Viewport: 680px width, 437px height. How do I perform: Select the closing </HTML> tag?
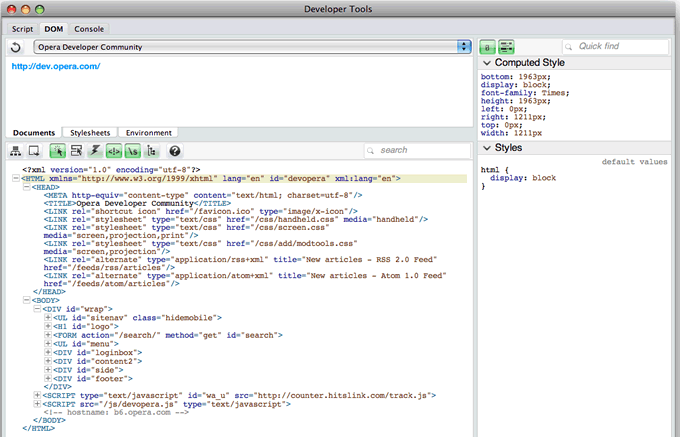tap(39, 428)
